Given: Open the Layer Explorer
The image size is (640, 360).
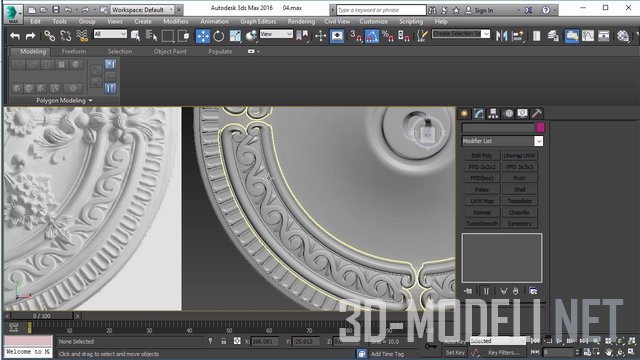Looking at the screenshot, I should [553, 36].
